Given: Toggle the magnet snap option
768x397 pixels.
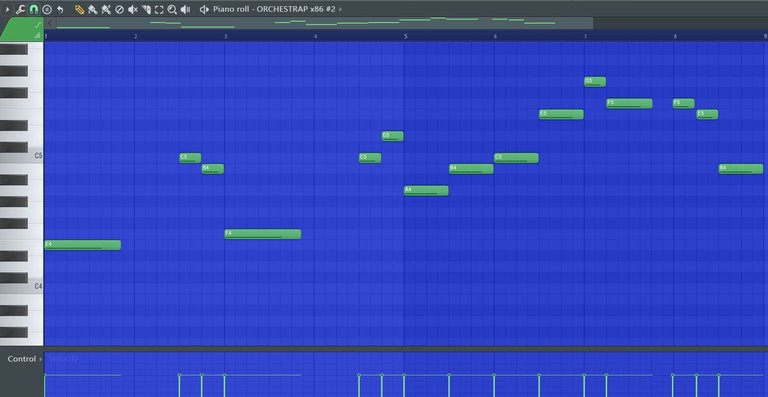Looking at the screenshot, I should tap(33, 9).
